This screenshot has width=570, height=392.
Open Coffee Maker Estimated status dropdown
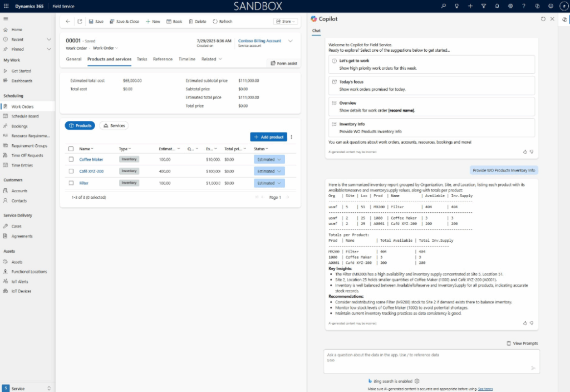[x=269, y=159]
